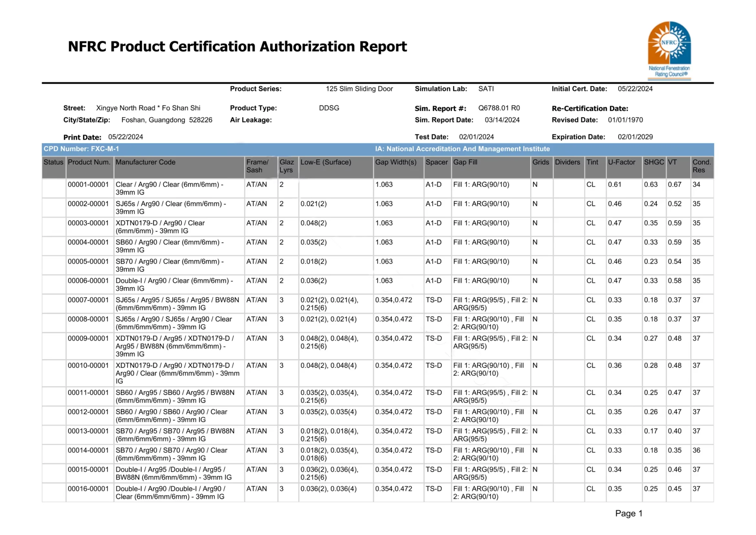The image size is (756, 535).
Task: Click the report title heading
Action: [x=238, y=47]
